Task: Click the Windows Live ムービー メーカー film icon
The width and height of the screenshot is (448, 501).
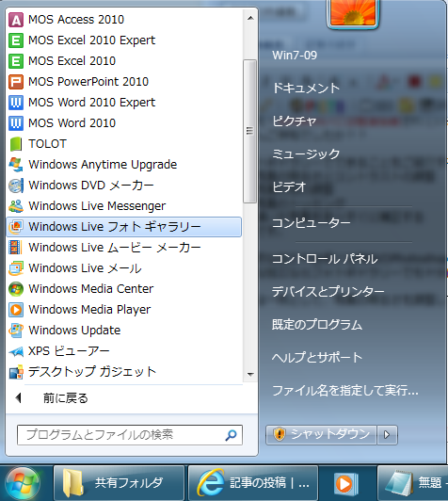Action: [x=16, y=248]
